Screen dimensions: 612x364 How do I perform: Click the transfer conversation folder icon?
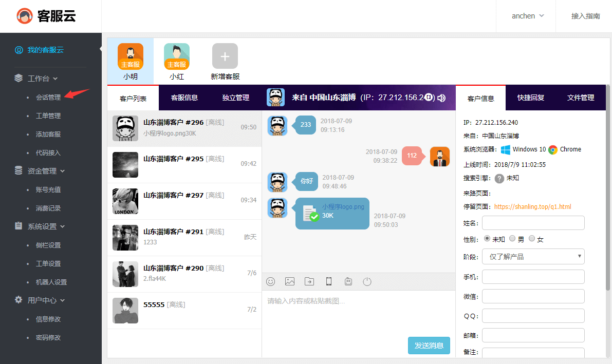309,281
